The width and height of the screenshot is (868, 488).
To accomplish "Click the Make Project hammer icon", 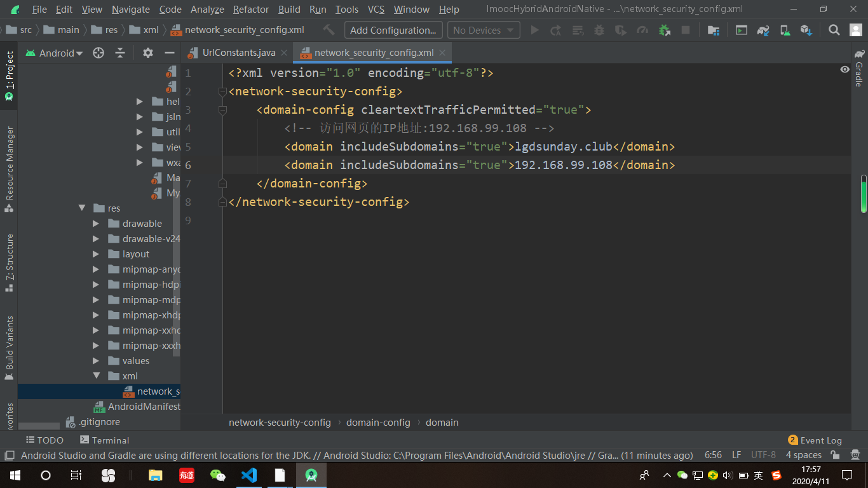I will pyautogui.click(x=329, y=30).
